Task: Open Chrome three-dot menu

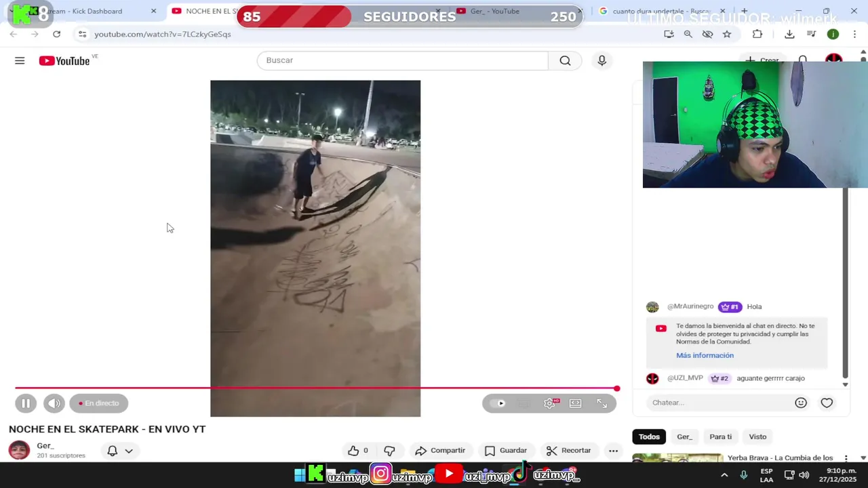Action: [x=854, y=34]
